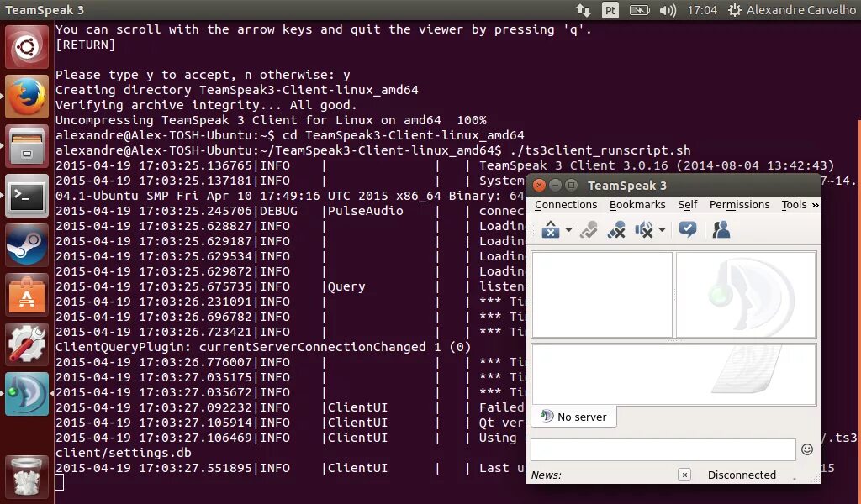Open the Trash dock icon
This screenshot has height=504, width=861.
tap(27, 476)
